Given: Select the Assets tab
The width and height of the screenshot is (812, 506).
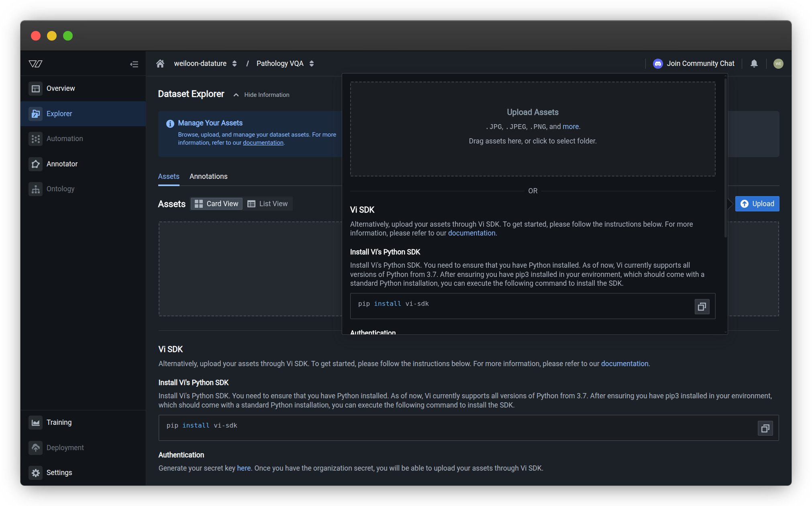Looking at the screenshot, I should [x=168, y=176].
